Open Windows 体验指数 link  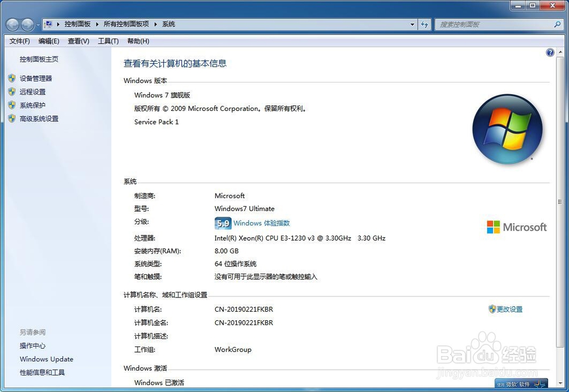261,223
